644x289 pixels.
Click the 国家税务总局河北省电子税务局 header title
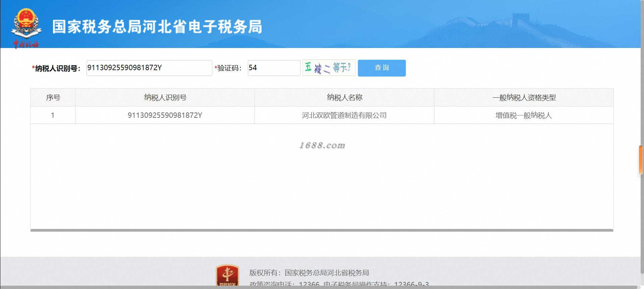[x=157, y=27]
